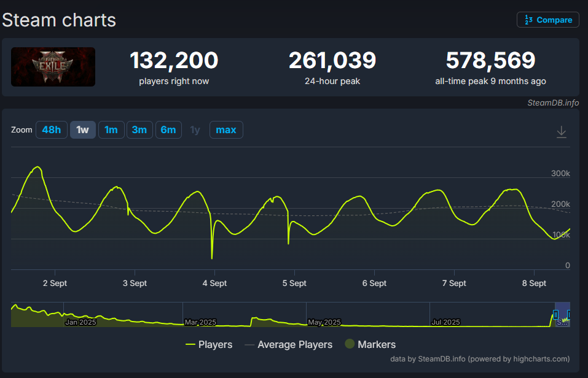Click the Compare button
The width and height of the screenshot is (588, 378).
pos(548,20)
